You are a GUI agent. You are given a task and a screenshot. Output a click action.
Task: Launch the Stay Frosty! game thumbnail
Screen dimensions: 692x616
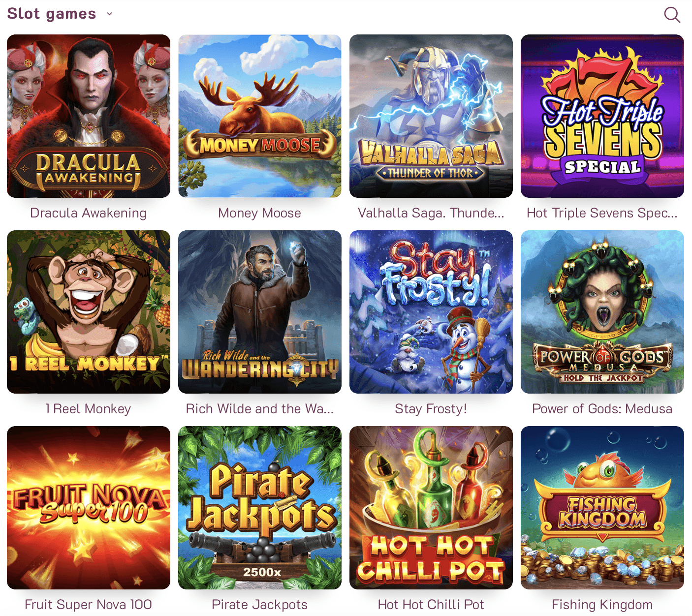point(431,312)
